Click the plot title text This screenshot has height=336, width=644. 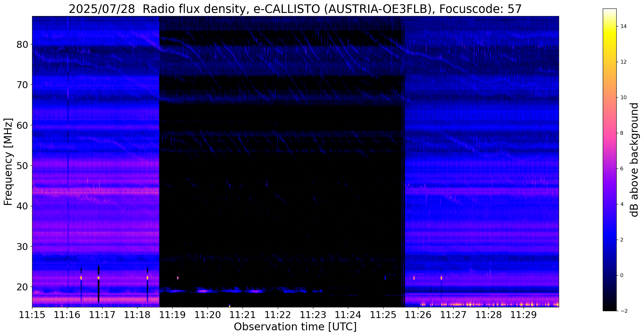pos(295,9)
